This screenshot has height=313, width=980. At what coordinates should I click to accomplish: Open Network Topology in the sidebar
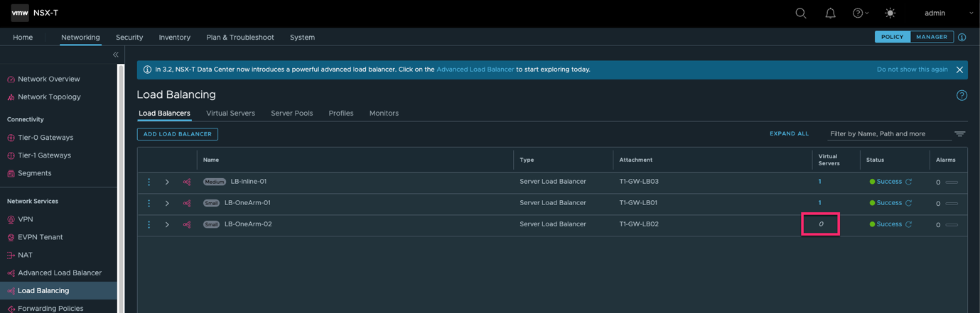(x=49, y=97)
